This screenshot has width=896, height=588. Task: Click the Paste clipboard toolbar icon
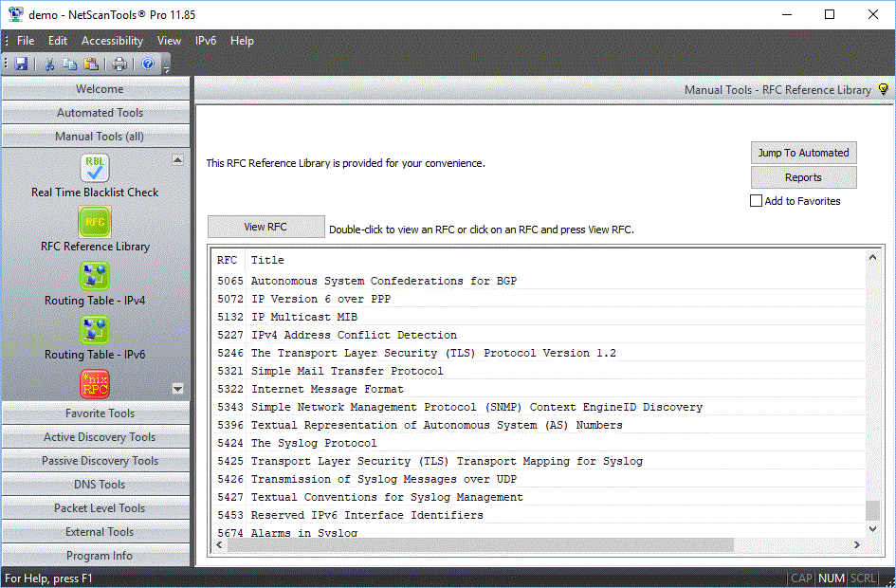coord(91,64)
